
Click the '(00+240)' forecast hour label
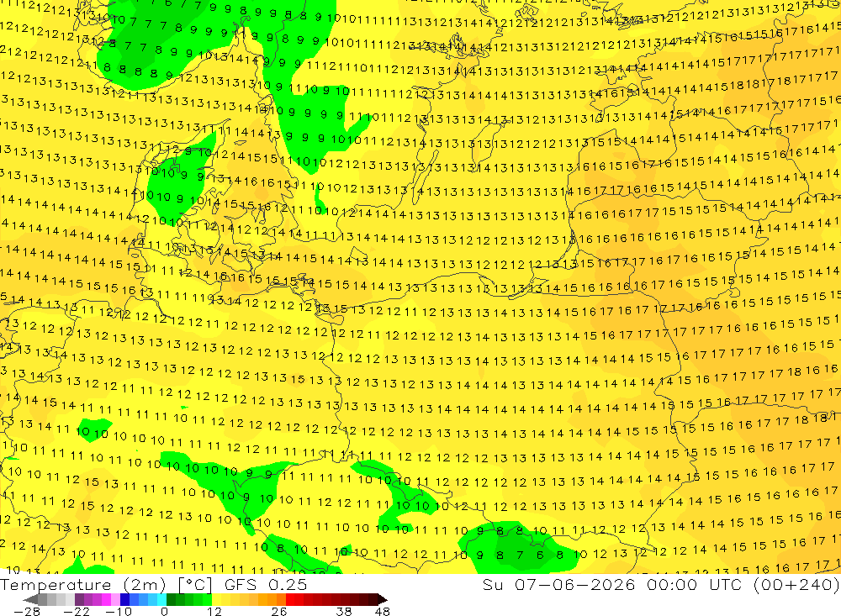796,584
